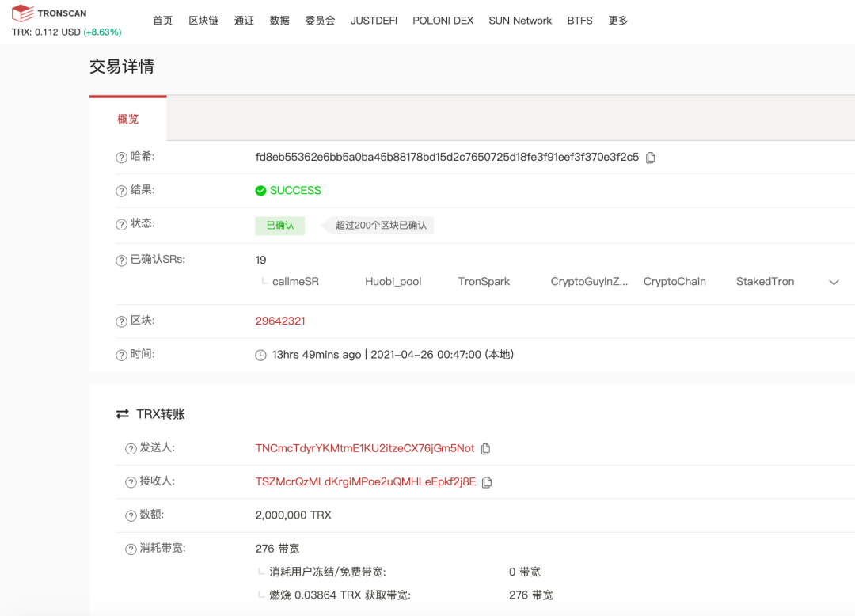
Task: Click the confirmed SR count 19
Action: tap(260, 260)
